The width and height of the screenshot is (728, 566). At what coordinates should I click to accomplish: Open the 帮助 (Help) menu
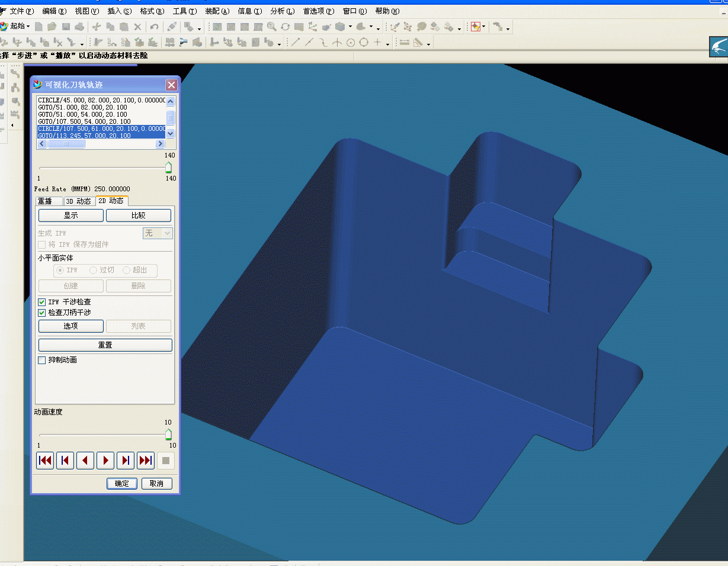tap(387, 11)
